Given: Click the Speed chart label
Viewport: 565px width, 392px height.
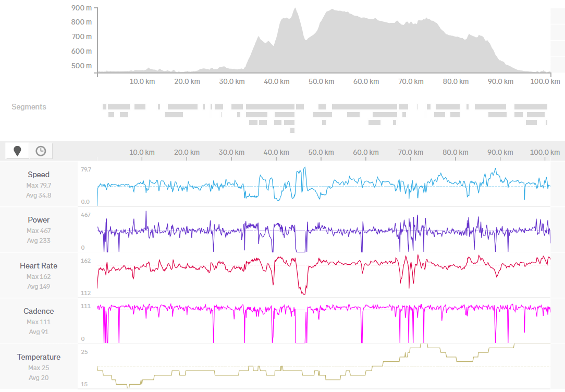Looking at the screenshot, I should 39,175.
